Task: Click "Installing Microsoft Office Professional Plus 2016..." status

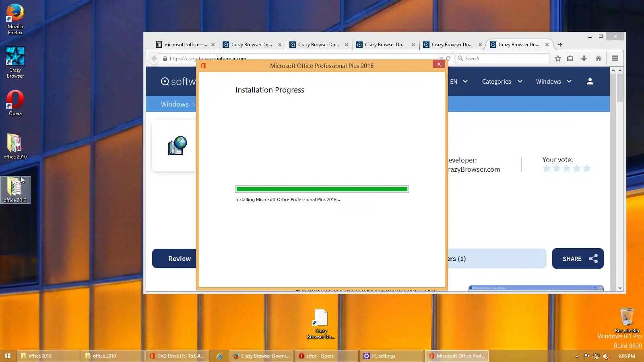Action: point(288,200)
